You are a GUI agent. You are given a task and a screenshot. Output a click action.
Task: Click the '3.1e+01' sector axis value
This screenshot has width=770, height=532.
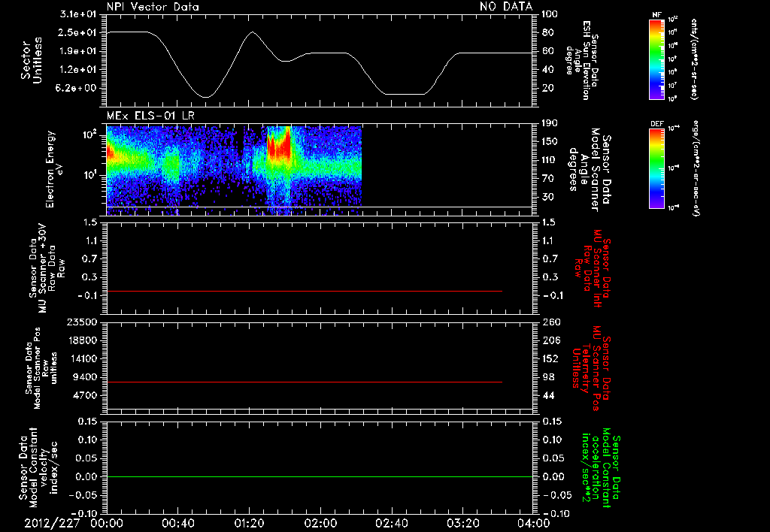point(78,14)
